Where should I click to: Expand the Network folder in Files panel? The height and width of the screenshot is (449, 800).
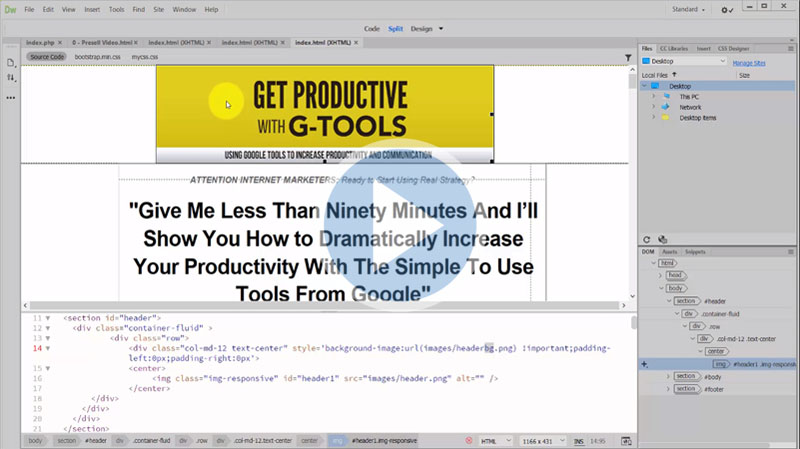pos(652,107)
